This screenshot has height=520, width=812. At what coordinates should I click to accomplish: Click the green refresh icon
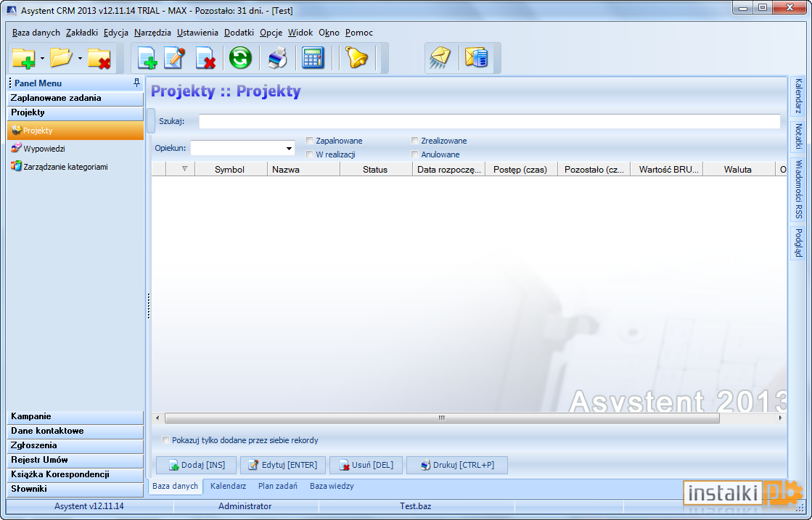240,57
